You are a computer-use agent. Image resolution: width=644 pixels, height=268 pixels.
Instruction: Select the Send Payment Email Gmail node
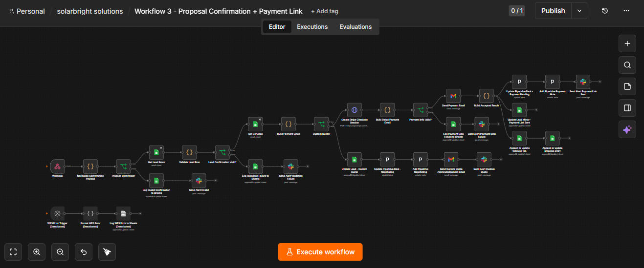coord(453,96)
